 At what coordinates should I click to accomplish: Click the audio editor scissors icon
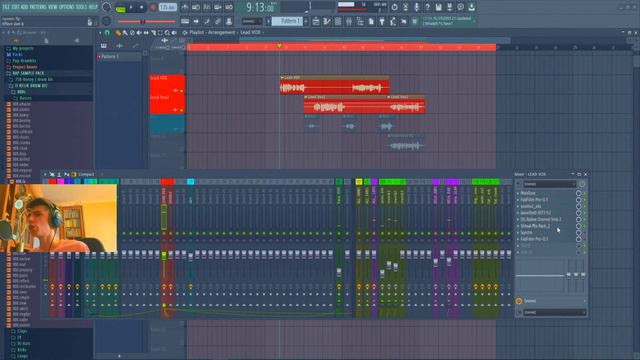[405, 7]
